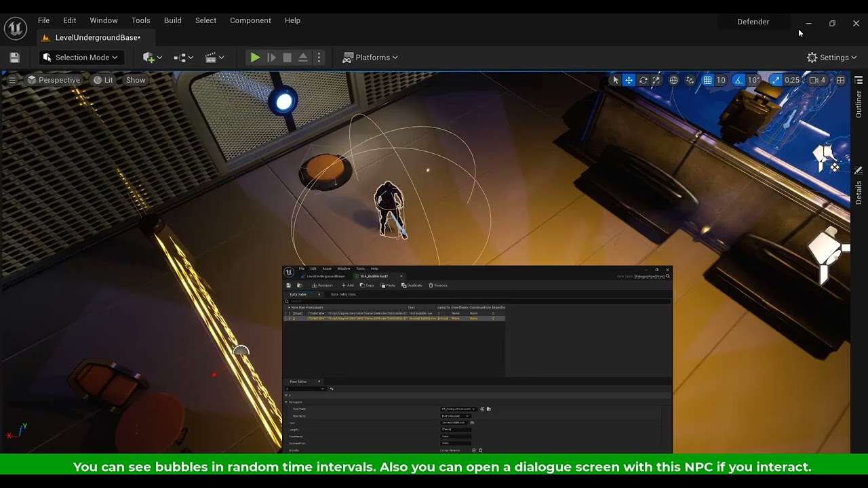Open the Build menu
The image size is (868, 488).
[x=173, y=20]
